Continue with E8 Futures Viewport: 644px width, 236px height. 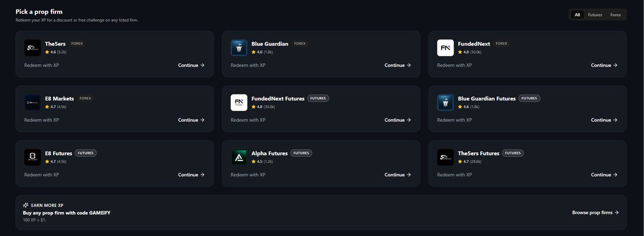tap(192, 175)
